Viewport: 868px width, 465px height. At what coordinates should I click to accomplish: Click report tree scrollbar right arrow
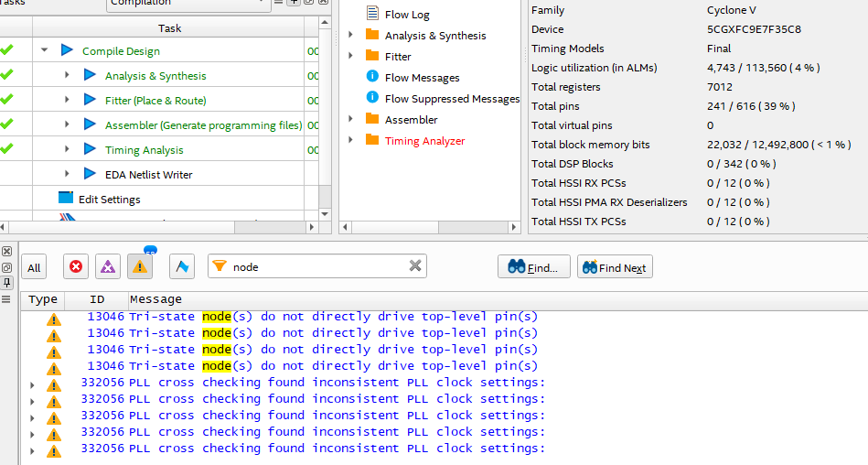tap(514, 227)
